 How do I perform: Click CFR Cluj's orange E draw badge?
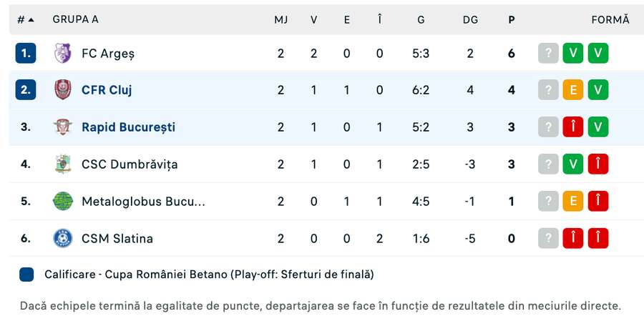[573, 90]
